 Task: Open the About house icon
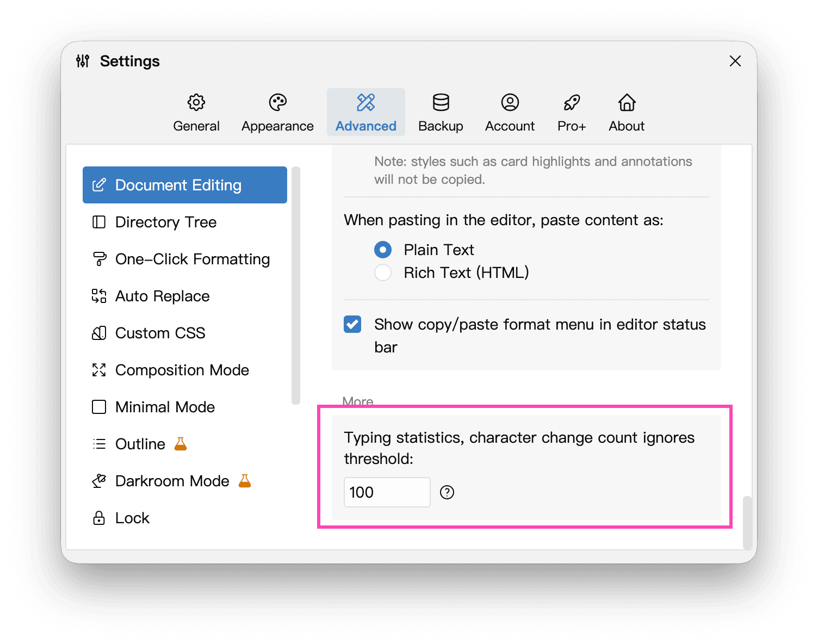click(627, 102)
